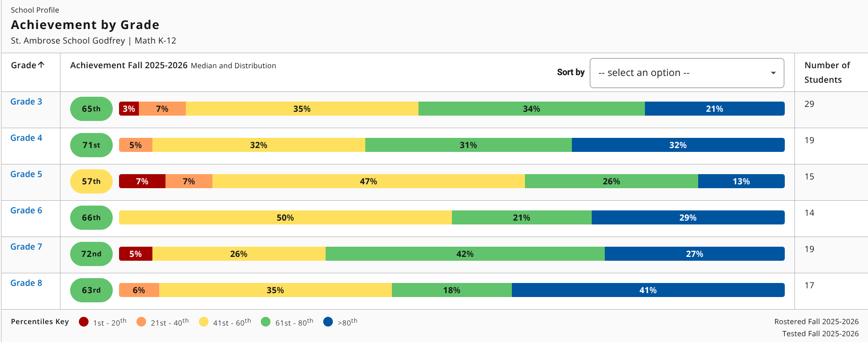Click Grade 3's 65th median percentile badge

(91, 109)
